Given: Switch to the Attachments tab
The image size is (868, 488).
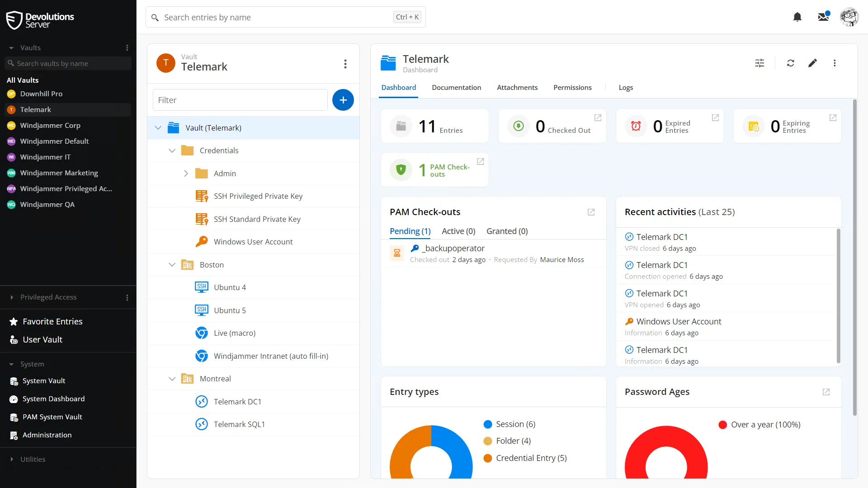Looking at the screenshot, I should tap(517, 88).
